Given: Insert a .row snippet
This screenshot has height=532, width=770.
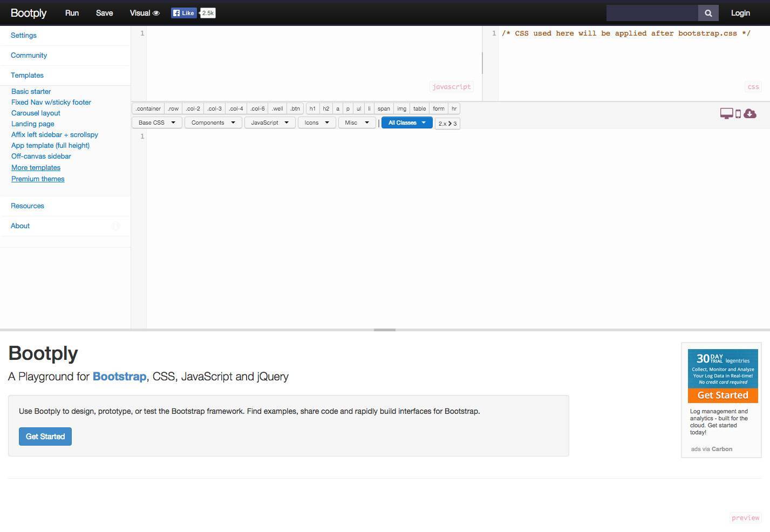Looking at the screenshot, I should (x=173, y=109).
